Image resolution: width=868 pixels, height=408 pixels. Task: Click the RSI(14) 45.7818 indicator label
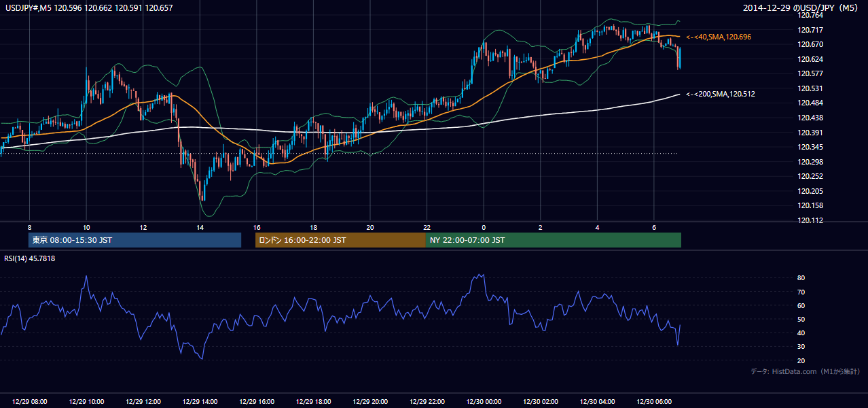pyautogui.click(x=30, y=258)
